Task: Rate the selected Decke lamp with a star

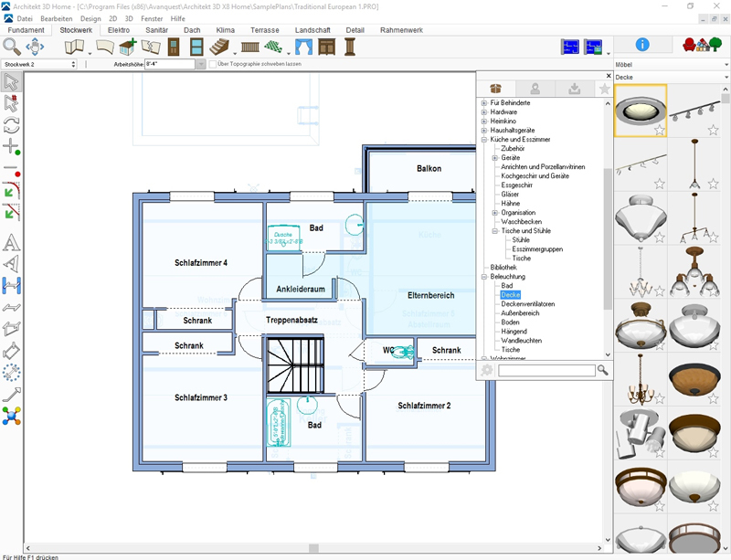Action: (x=659, y=132)
